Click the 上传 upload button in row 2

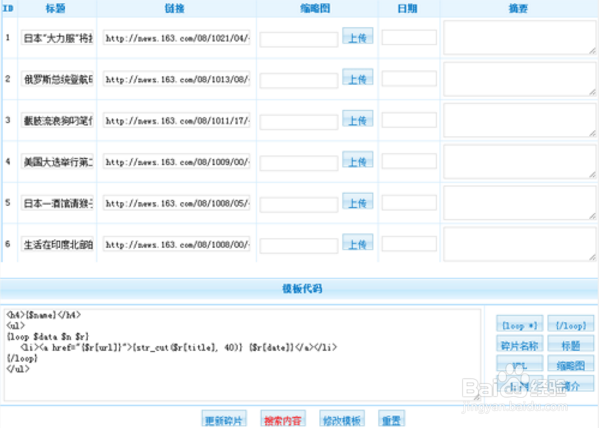click(358, 78)
